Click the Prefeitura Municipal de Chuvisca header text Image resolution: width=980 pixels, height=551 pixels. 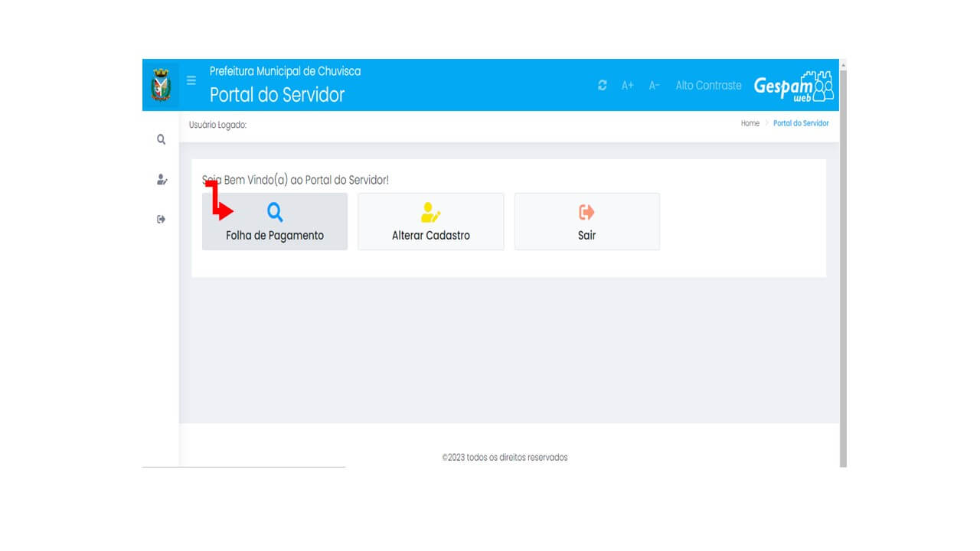point(285,71)
